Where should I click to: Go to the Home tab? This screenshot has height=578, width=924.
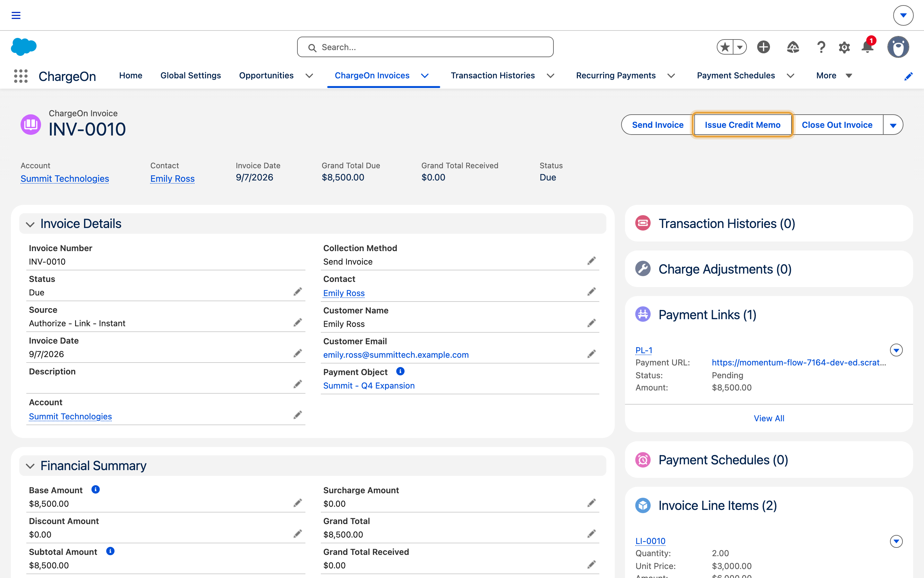coord(131,76)
